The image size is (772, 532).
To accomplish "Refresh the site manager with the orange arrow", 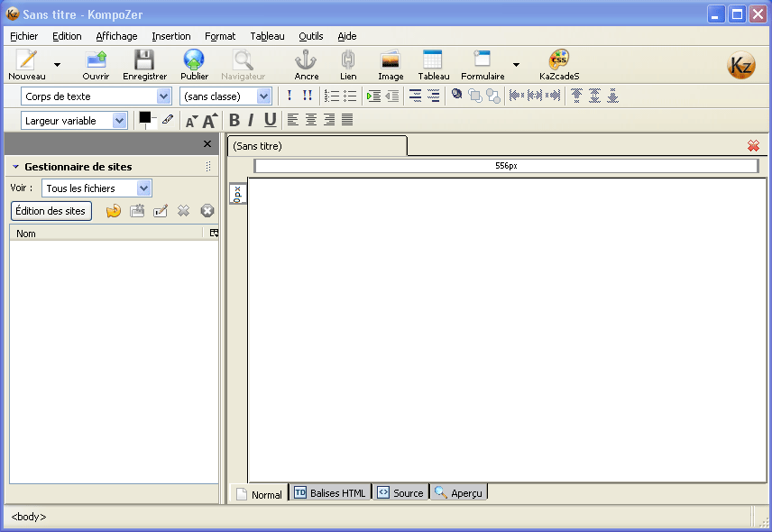I will [114, 211].
